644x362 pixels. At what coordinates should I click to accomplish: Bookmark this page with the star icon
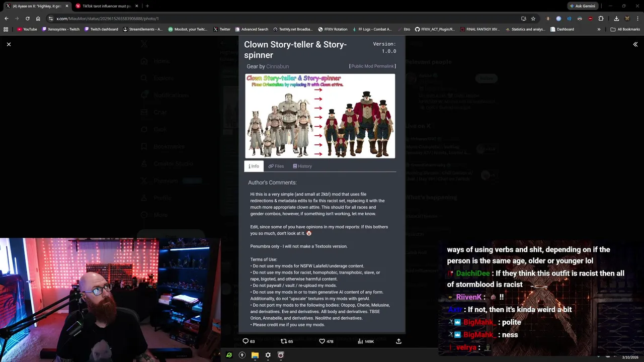coord(533,19)
